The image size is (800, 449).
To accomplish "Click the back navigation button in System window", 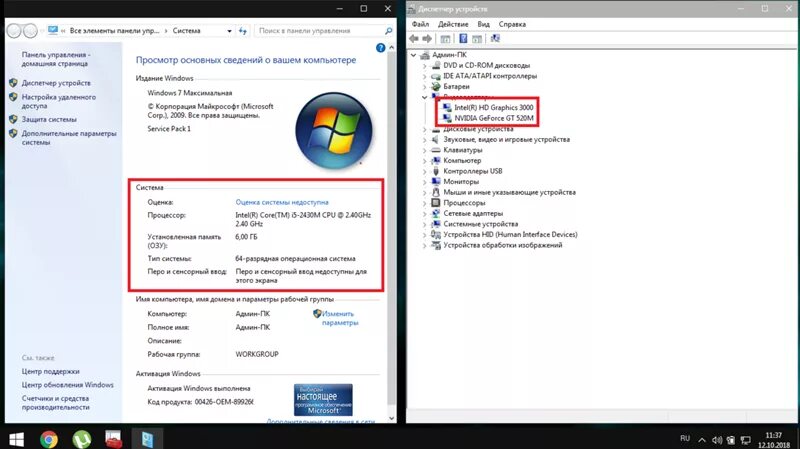I will click(x=14, y=31).
